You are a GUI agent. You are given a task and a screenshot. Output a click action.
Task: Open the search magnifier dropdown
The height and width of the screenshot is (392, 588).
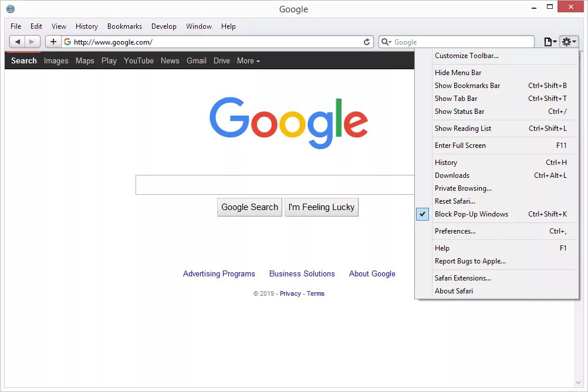click(386, 42)
